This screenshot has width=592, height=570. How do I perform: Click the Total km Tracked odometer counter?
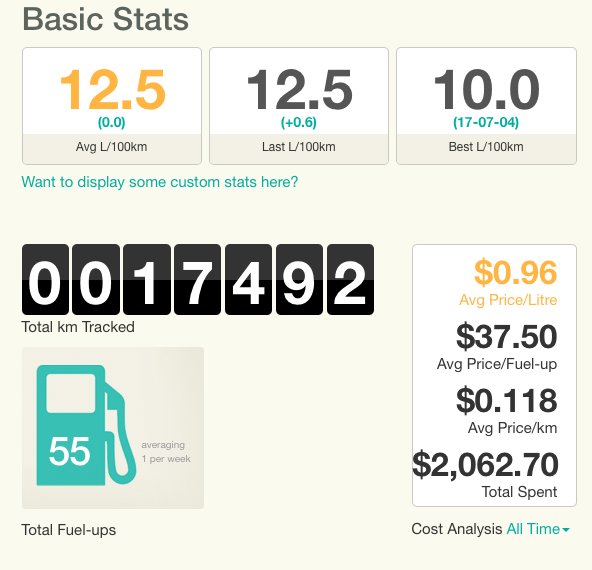pyautogui.click(x=198, y=279)
